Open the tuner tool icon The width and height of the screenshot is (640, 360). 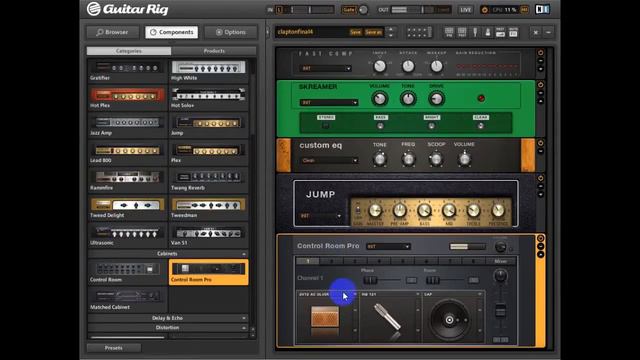coord(475,32)
